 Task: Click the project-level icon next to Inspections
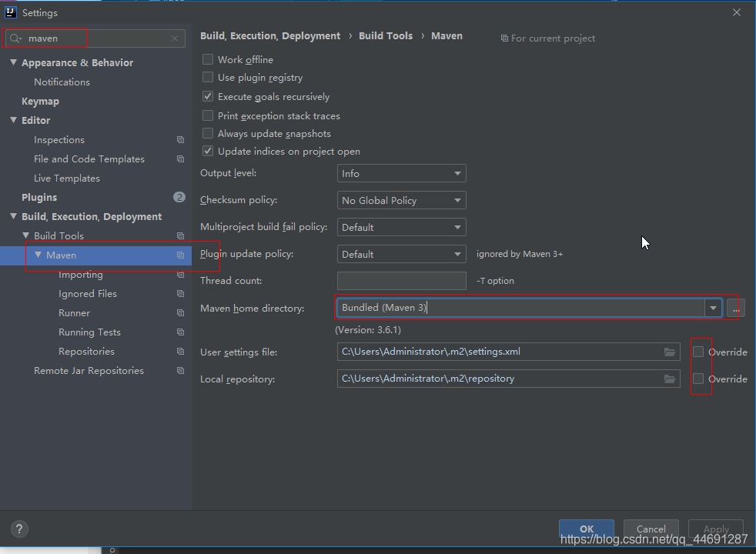pos(180,140)
